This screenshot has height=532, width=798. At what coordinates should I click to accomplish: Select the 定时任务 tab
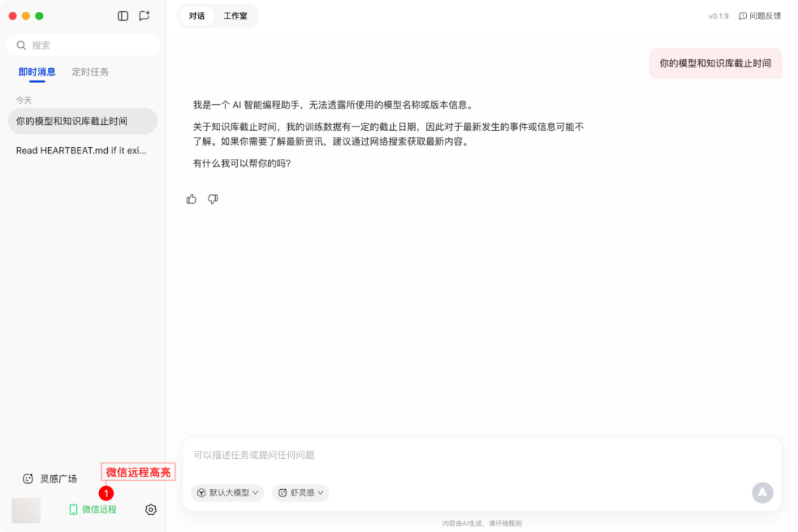[90, 72]
